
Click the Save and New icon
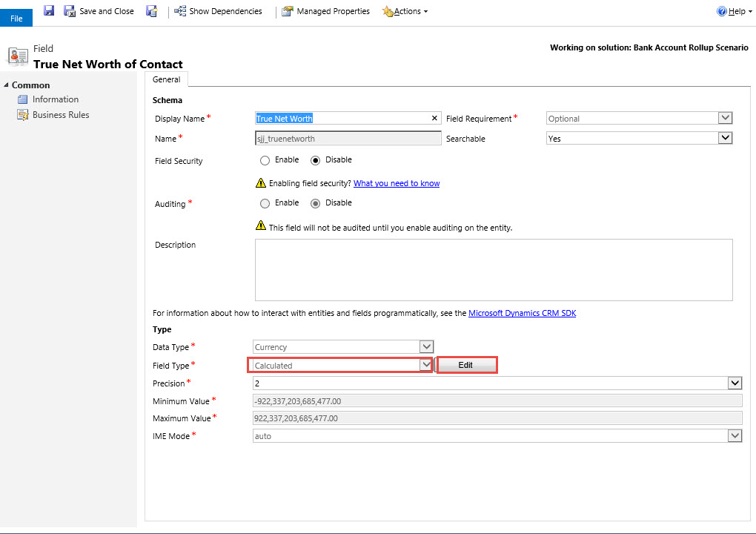152,11
